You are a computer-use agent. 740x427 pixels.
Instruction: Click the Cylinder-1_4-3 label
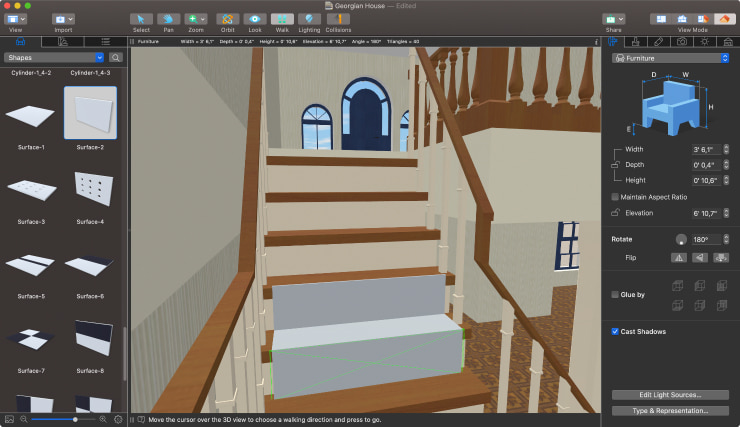(90, 73)
